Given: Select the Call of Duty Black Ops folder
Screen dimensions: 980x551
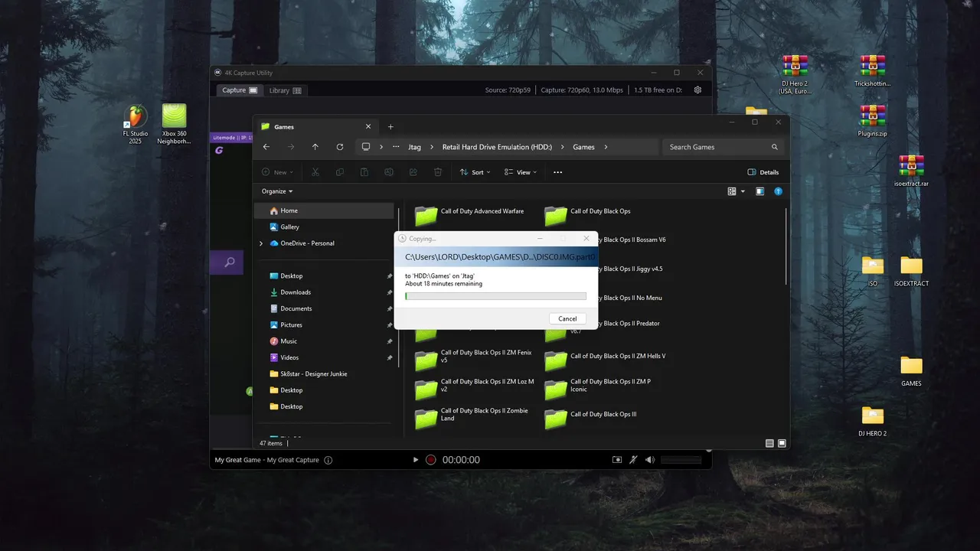Looking at the screenshot, I should coord(587,216).
